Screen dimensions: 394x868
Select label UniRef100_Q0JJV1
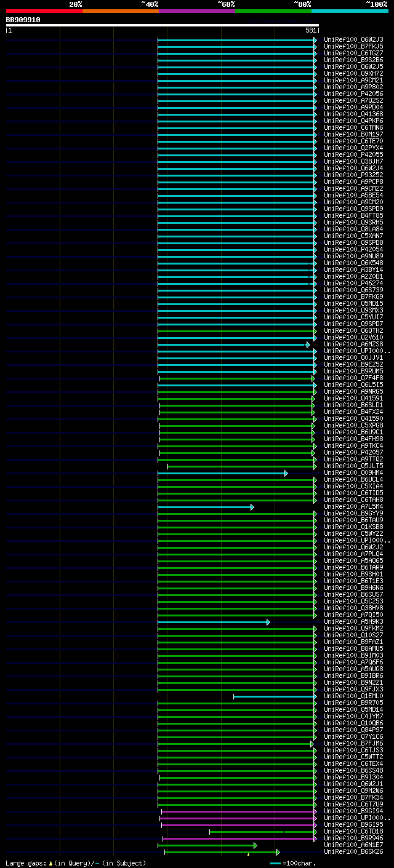click(x=353, y=357)
